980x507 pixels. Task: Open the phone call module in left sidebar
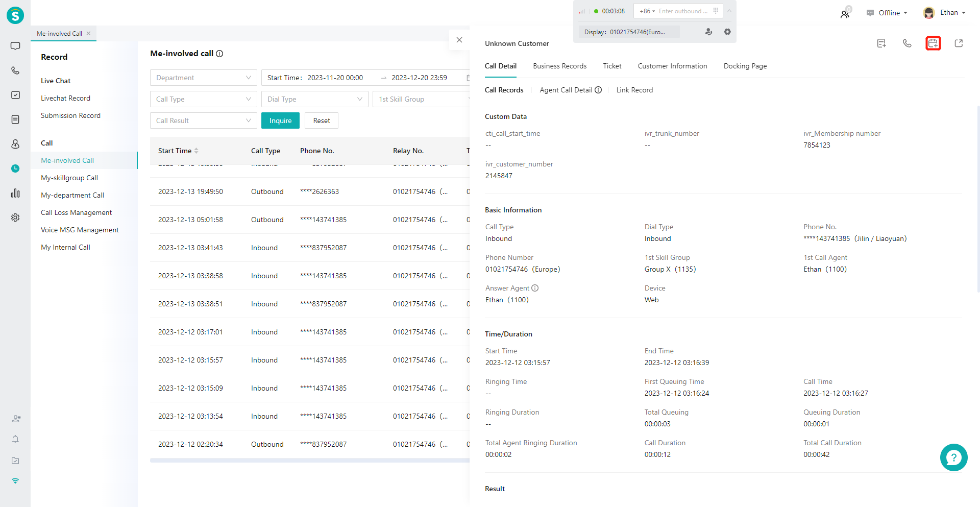click(x=15, y=70)
